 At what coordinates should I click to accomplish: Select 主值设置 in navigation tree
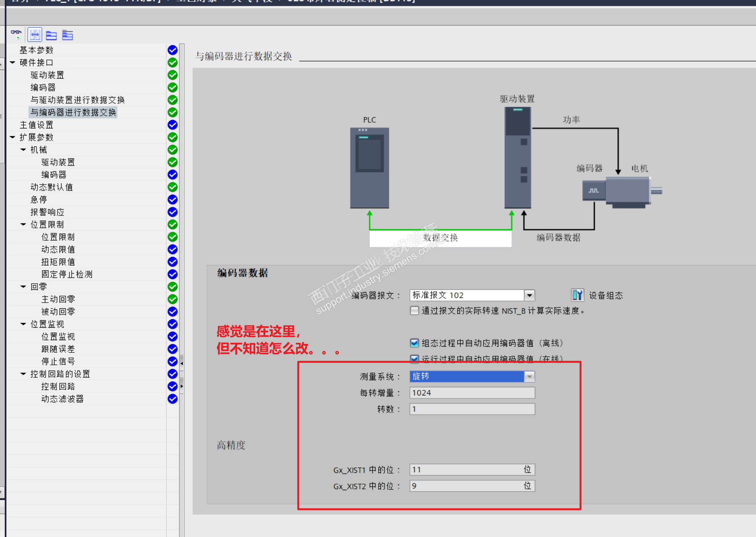tap(36, 125)
